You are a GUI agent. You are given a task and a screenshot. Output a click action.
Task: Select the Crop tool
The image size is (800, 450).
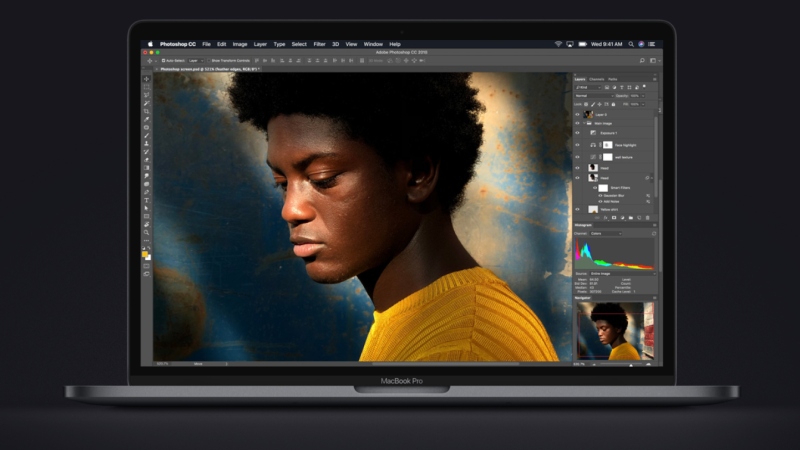pyautogui.click(x=147, y=112)
